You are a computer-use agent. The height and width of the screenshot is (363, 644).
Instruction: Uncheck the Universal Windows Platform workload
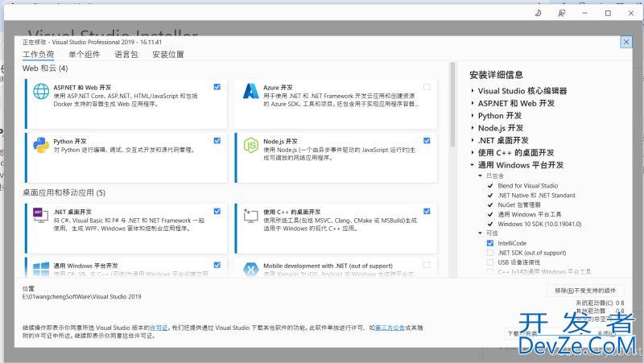(x=217, y=265)
